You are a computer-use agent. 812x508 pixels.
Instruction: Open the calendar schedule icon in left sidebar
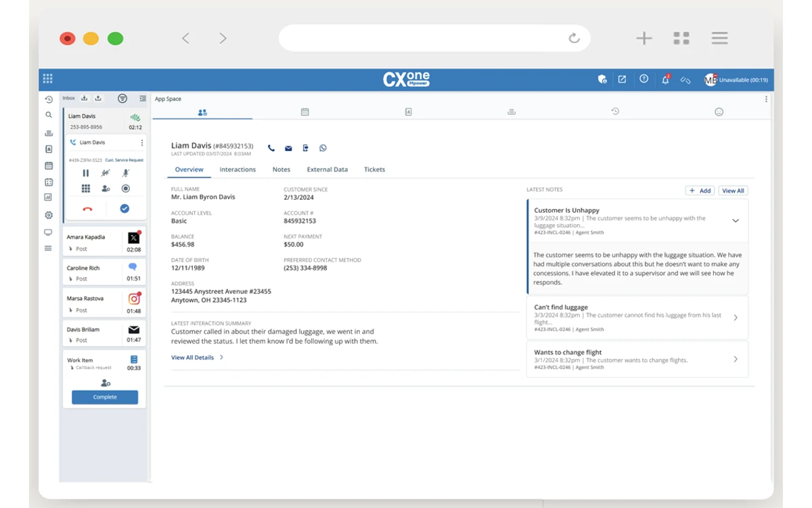(49, 166)
